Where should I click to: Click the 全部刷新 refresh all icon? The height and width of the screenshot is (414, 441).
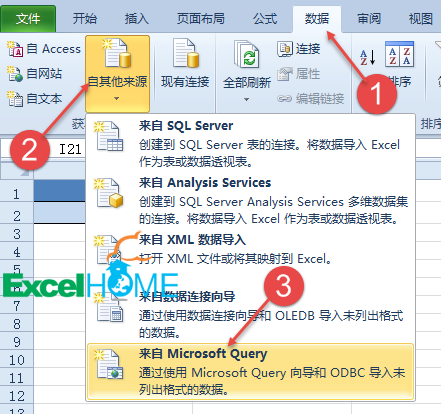pyautogui.click(x=247, y=54)
